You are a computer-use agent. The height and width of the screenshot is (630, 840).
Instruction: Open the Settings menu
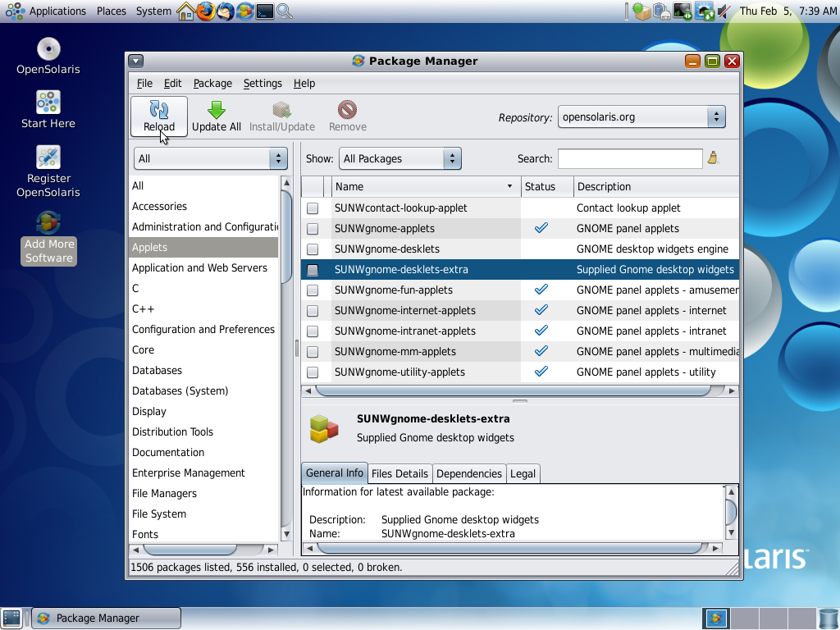262,83
